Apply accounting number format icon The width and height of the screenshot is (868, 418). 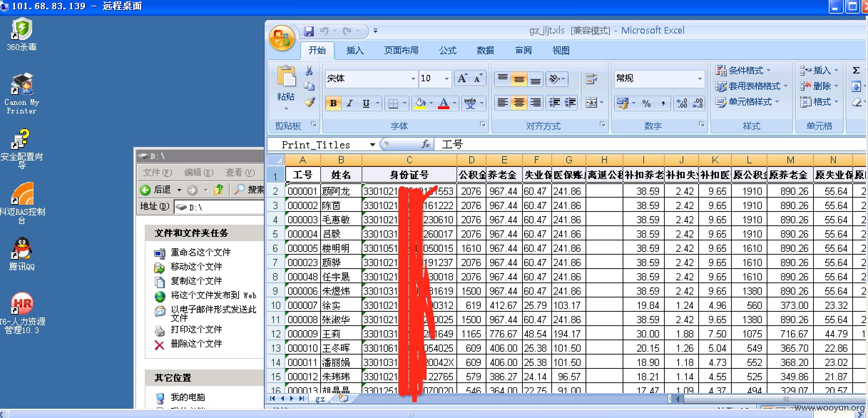point(623,103)
